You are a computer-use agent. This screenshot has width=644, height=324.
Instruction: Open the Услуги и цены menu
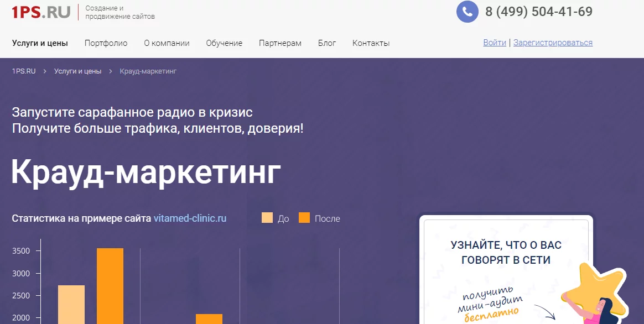click(40, 43)
